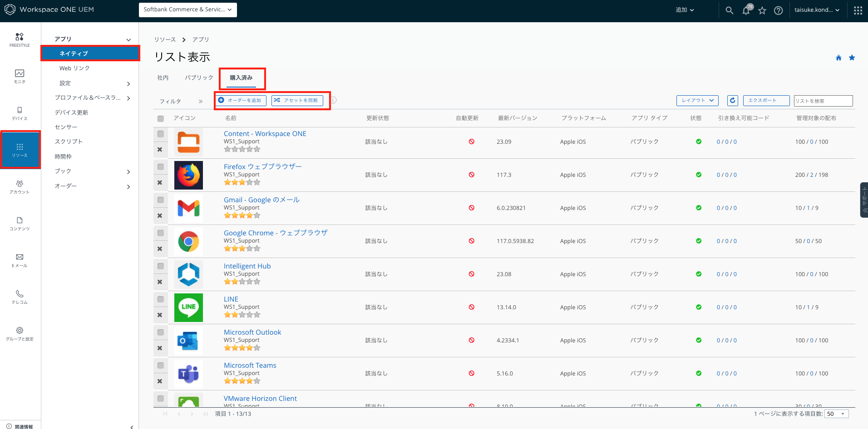The image size is (868, 429).
Task: Check the Google Chrome row checkbox
Action: pyautogui.click(x=161, y=233)
